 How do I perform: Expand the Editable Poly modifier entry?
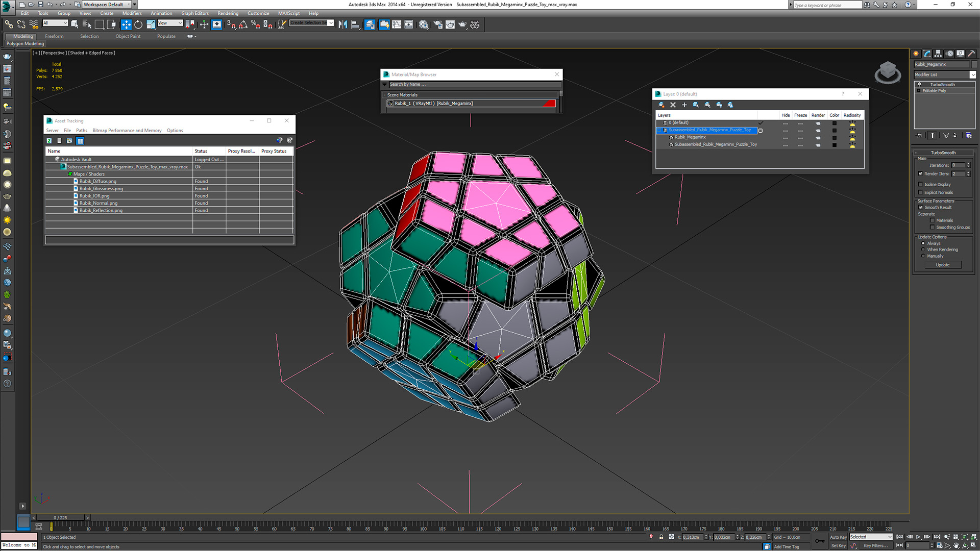pos(919,91)
